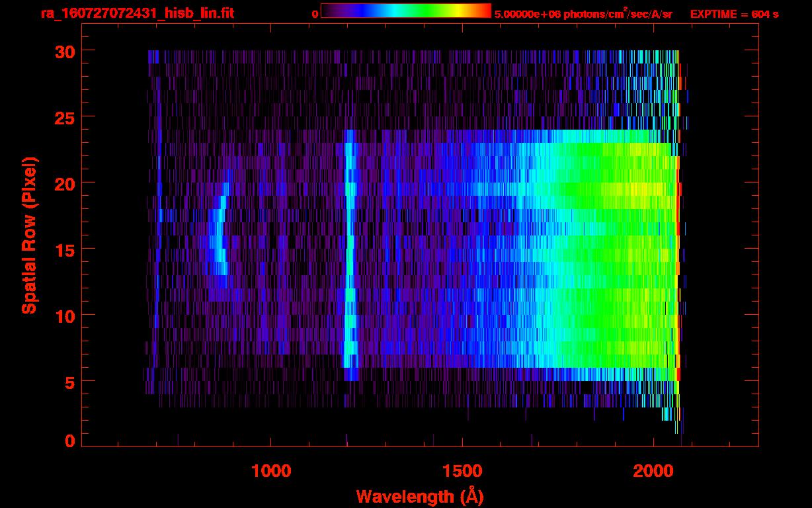
Task: Click the curved cyan feature near 850 Å
Action: pos(218,238)
